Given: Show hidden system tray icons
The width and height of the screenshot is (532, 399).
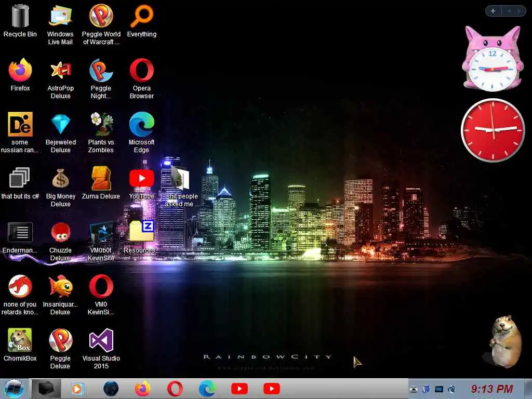Looking at the screenshot, I should tap(413, 389).
